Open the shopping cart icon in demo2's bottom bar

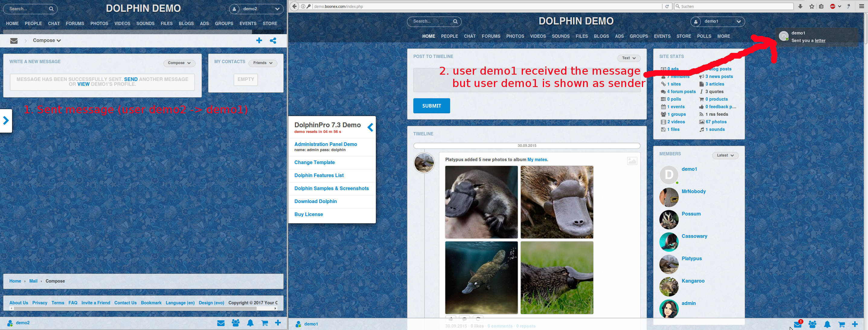tap(264, 323)
